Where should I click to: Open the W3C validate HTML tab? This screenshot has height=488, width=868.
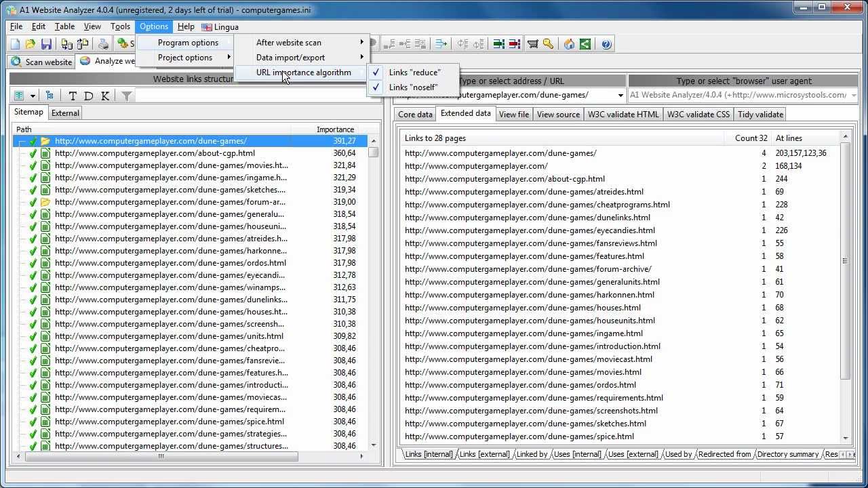pyautogui.click(x=623, y=115)
